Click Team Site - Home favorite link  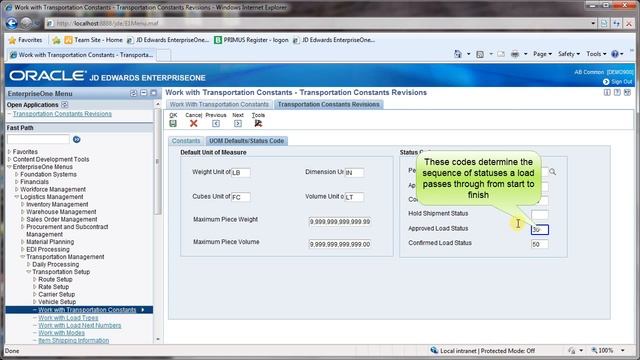93,40
